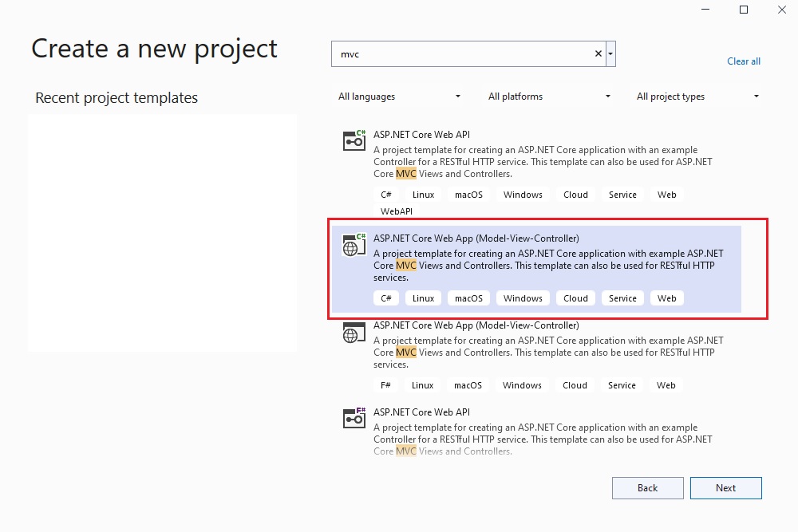The height and width of the screenshot is (532, 798).
Task: Open the All platforms filter dropdown
Action: pyautogui.click(x=549, y=97)
